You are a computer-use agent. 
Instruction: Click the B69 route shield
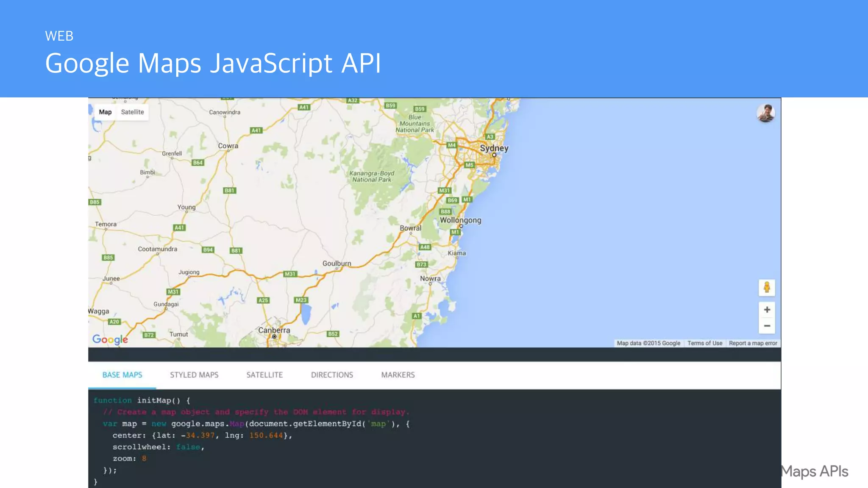[453, 200]
